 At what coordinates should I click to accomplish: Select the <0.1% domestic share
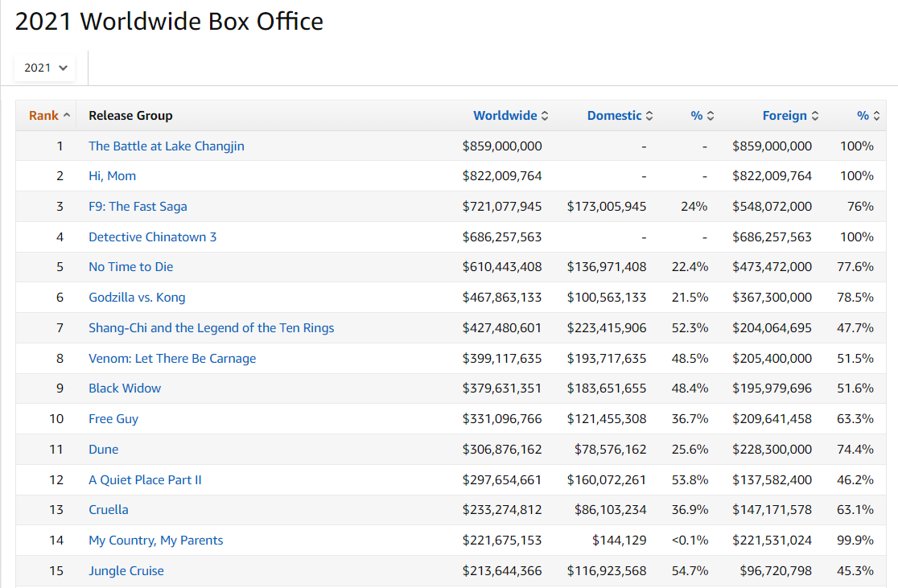pyautogui.click(x=690, y=540)
